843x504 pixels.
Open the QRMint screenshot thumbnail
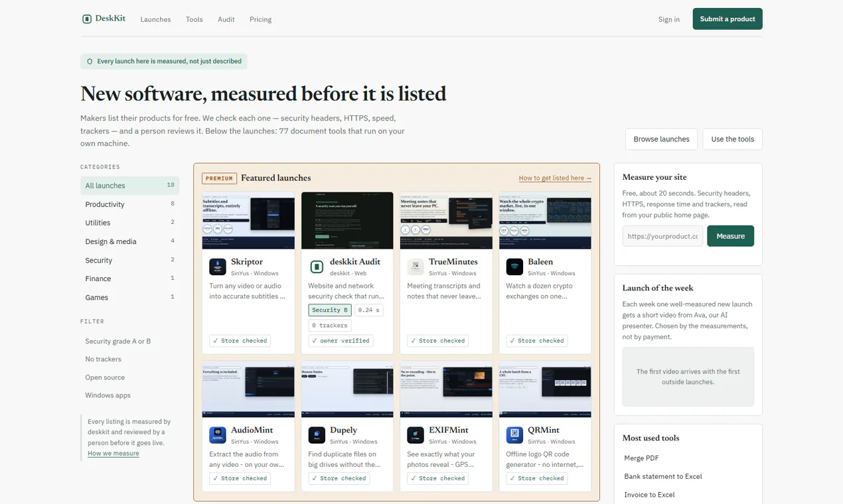click(x=545, y=389)
